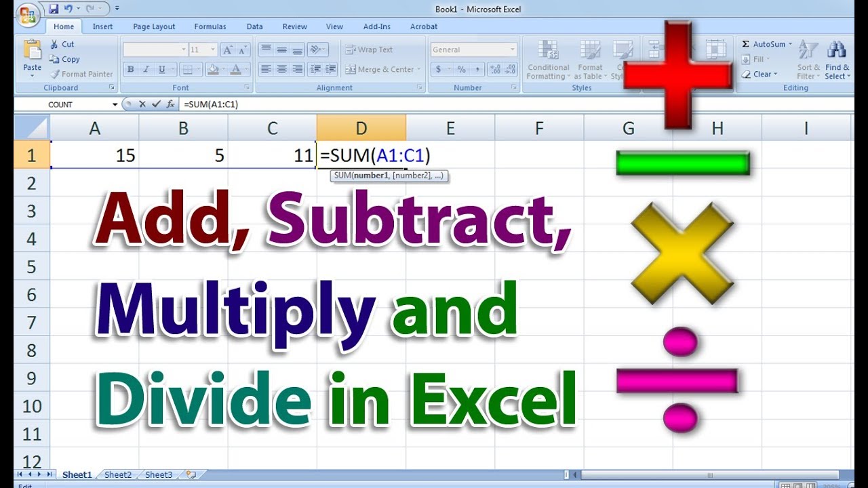Screen dimensions: 868x488
Task: Cancel the formula entry with the X
Action: tap(142, 104)
